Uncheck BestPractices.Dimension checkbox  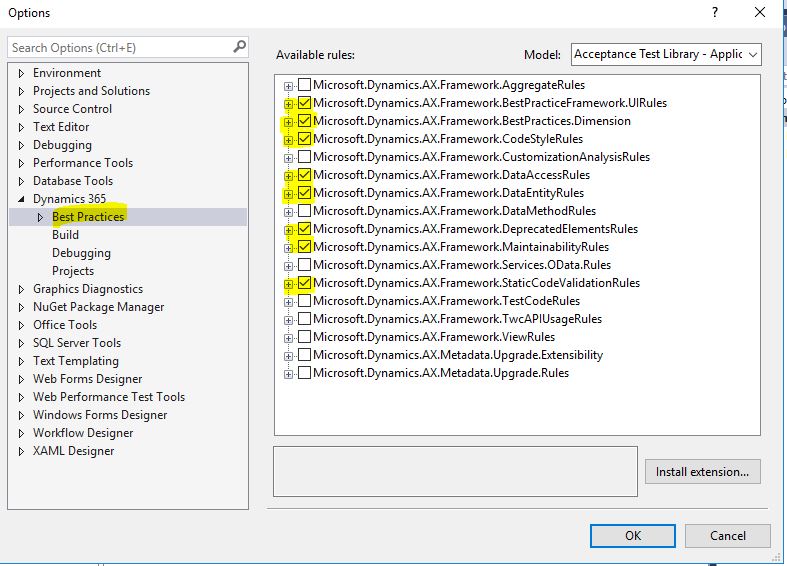304,120
